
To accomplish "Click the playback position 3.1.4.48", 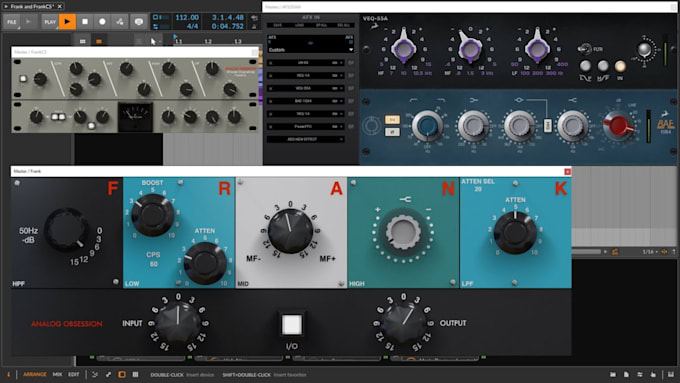I will (x=228, y=17).
